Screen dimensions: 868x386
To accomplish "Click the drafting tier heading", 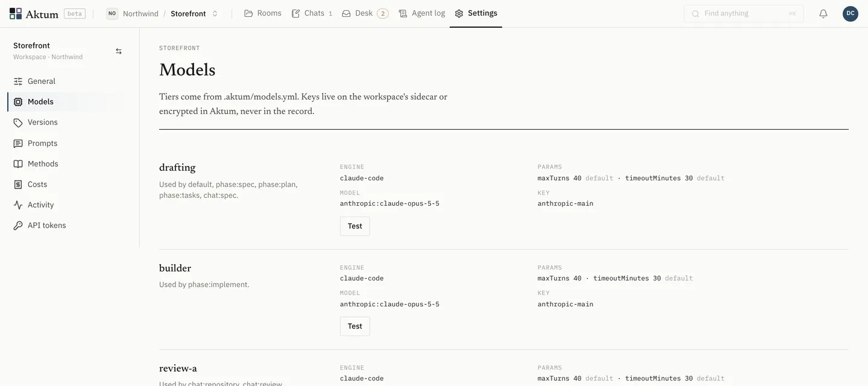I will 177,168.
